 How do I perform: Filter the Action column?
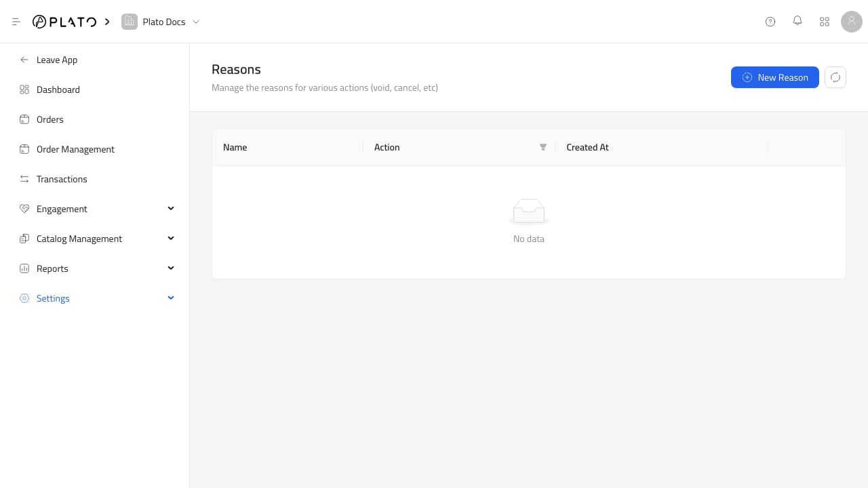click(542, 147)
